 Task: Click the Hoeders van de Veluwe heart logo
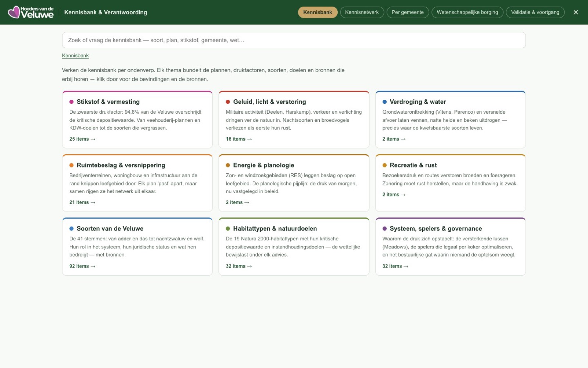click(31, 12)
